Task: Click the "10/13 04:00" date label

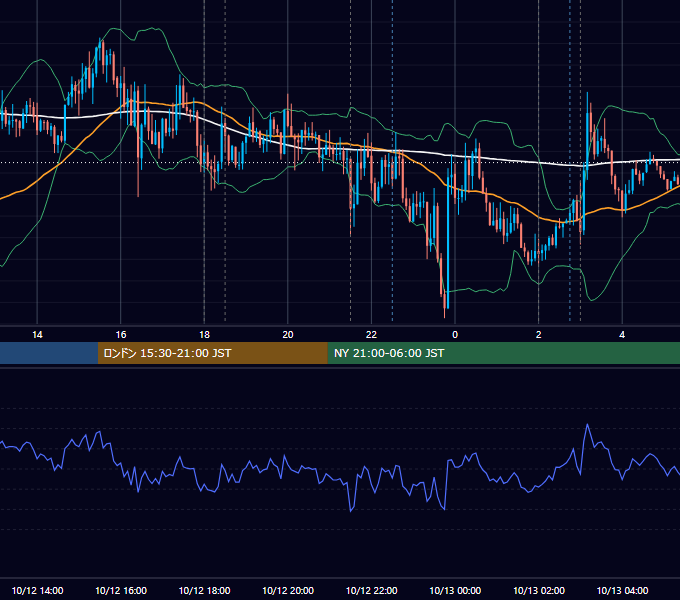Action: 622,590
